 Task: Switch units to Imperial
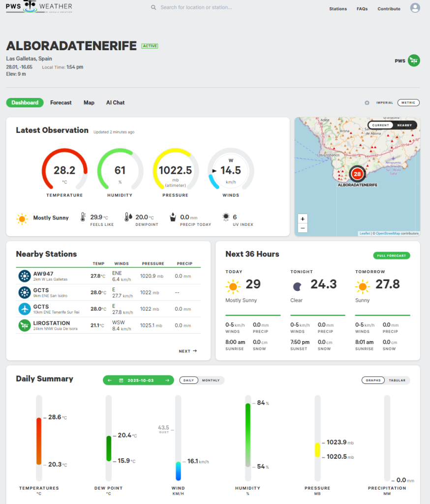[x=385, y=103]
